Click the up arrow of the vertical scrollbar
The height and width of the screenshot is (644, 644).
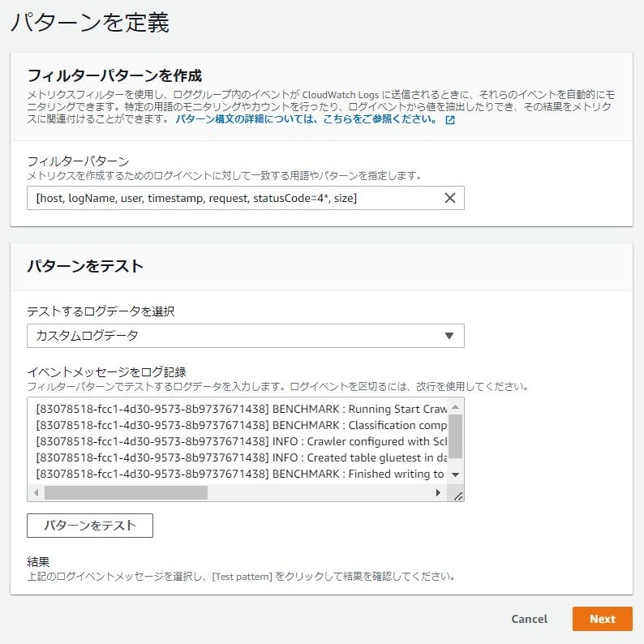[455, 407]
